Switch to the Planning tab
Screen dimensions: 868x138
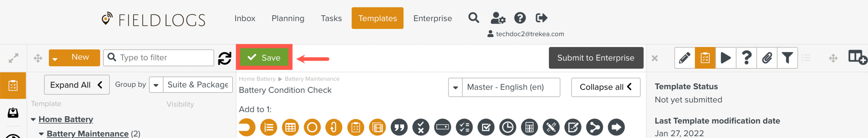tap(288, 18)
